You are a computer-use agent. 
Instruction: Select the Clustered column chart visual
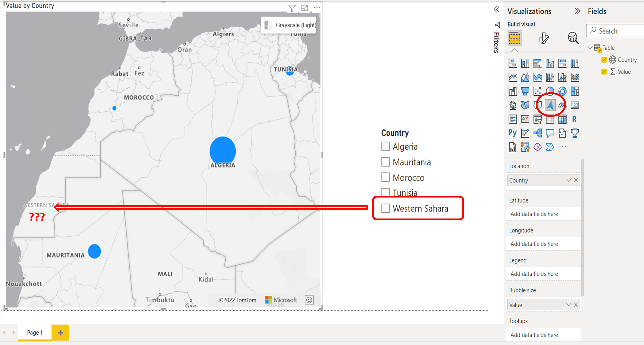[x=550, y=64]
